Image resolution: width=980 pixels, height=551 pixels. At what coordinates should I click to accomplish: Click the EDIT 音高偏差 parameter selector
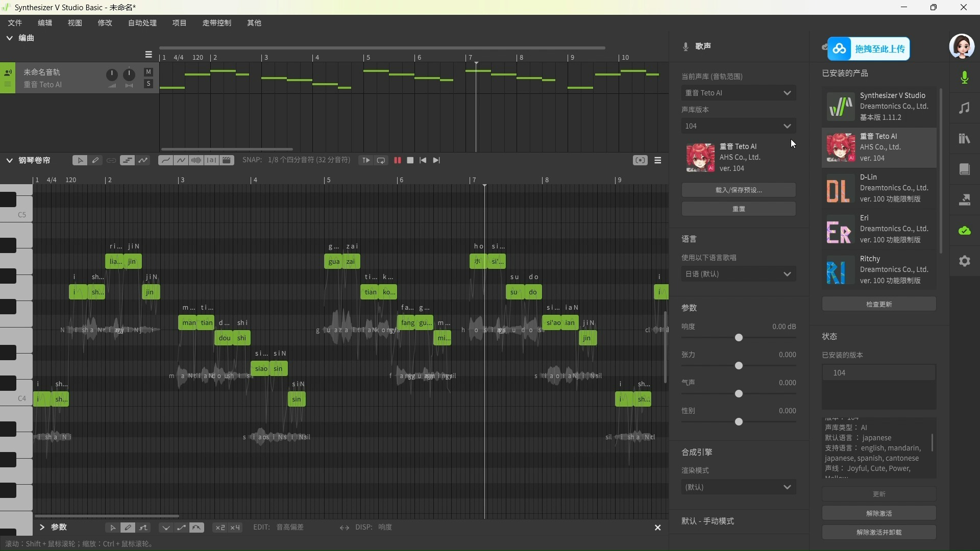click(x=290, y=527)
